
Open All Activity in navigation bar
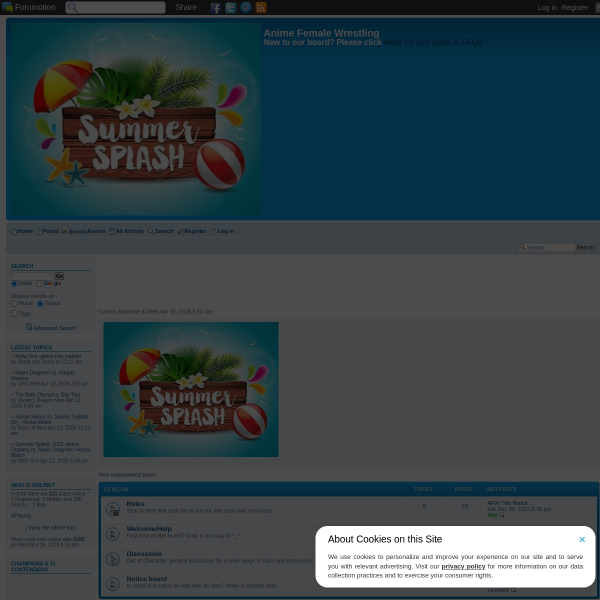[x=128, y=231]
